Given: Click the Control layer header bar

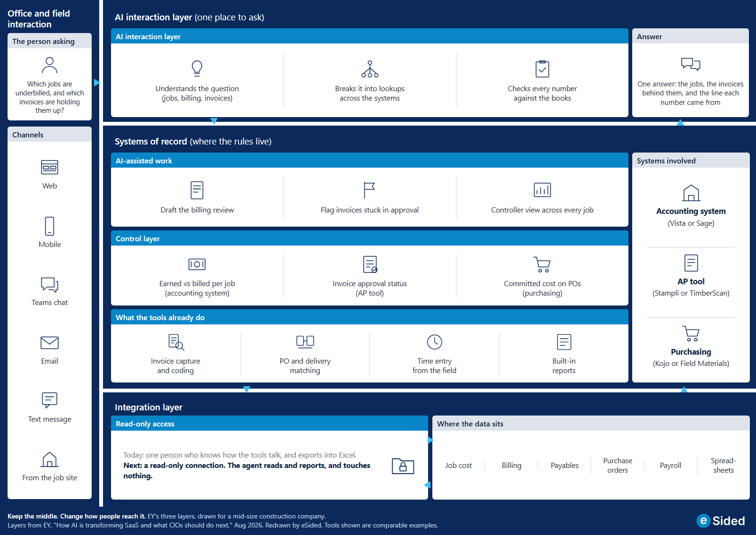Looking at the screenshot, I should [x=369, y=238].
